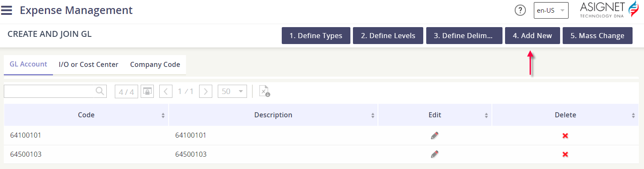This screenshot has width=644, height=169.
Task: Click the Expense Management title
Action: pyautogui.click(x=76, y=10)
